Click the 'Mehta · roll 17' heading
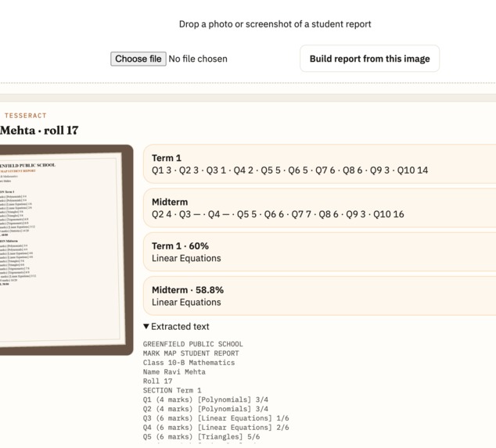Screen dimensions: 496x448 coord(39,131)
